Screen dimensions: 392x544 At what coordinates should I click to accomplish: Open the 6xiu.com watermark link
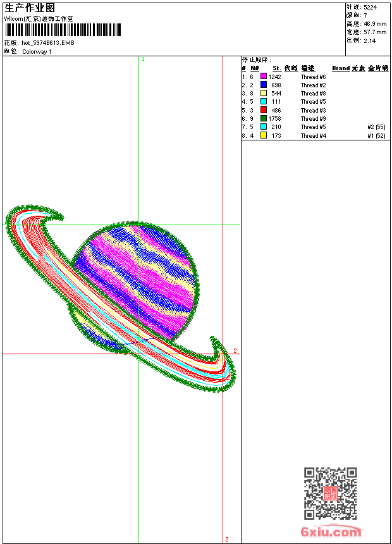pos(331,531)
